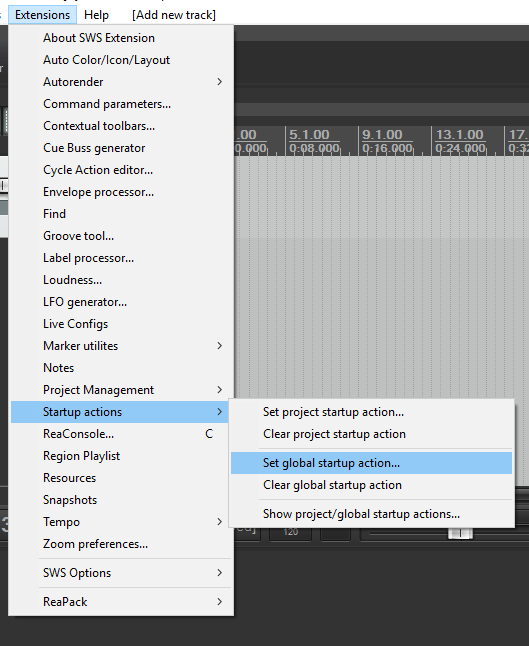Open Region Playlist

click(x=121, y=456)
